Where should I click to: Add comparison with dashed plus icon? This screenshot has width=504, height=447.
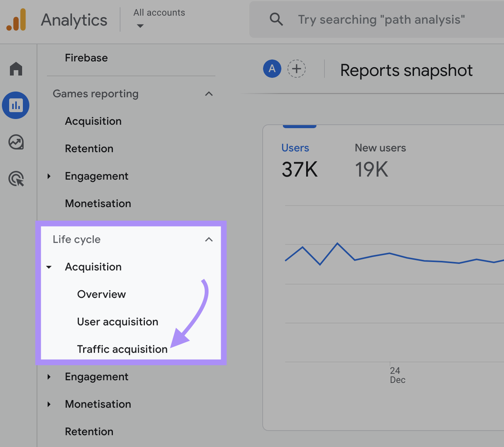tap(297, 68)
